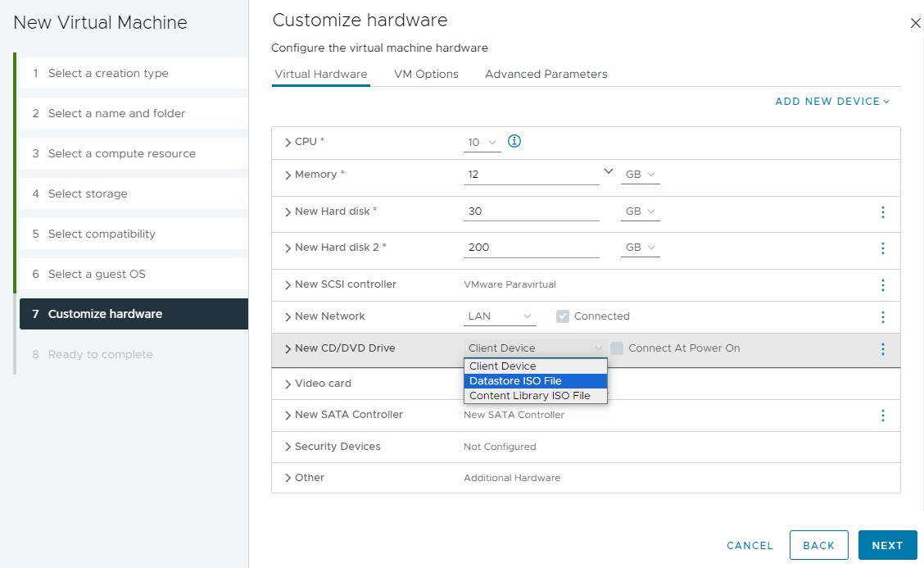This screenshot has width=924, height=568.
Task: Switch to the VM Options tab
Action: pyautogui.click(x=426, y=74)
